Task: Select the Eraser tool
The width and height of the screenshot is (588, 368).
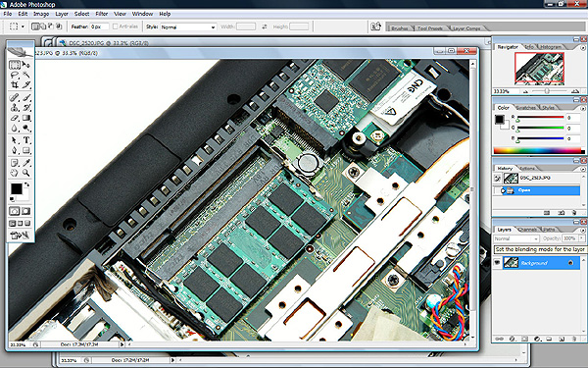Action: tap(15, 118)
